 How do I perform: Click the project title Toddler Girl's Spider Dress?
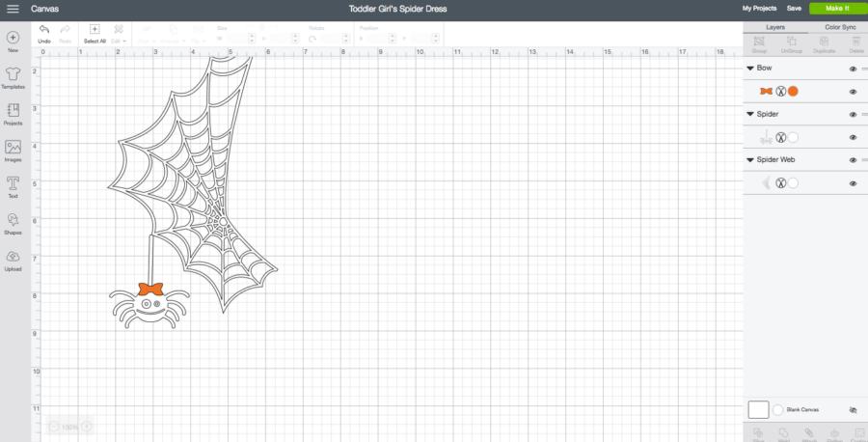(397, 9)
